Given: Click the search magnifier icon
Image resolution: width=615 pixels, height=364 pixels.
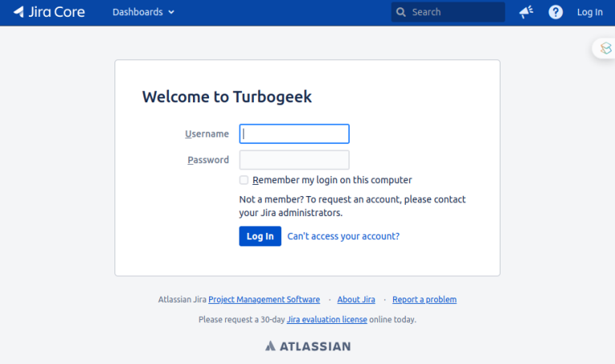Looking at the screenshot, I should (x=400, y=12).
